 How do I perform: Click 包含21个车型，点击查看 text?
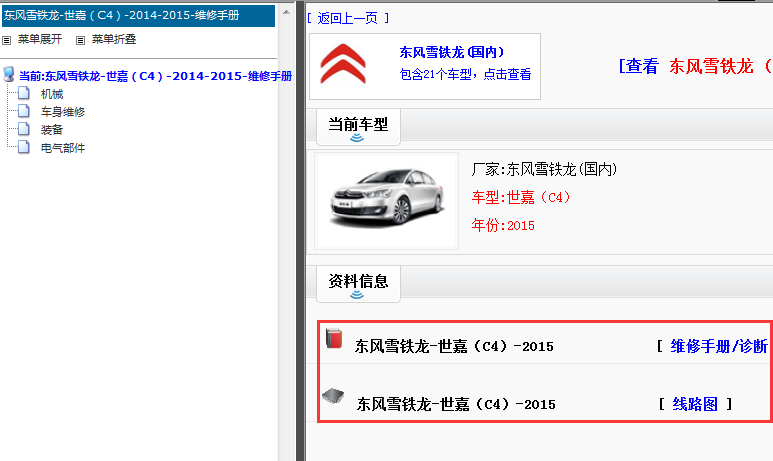tap(465, 74)
